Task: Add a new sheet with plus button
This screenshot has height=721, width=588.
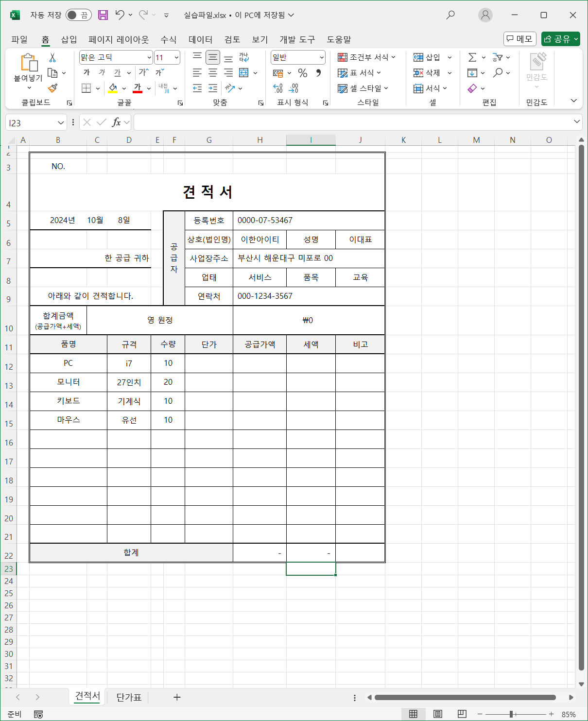Action: click(x=177, y=697)
